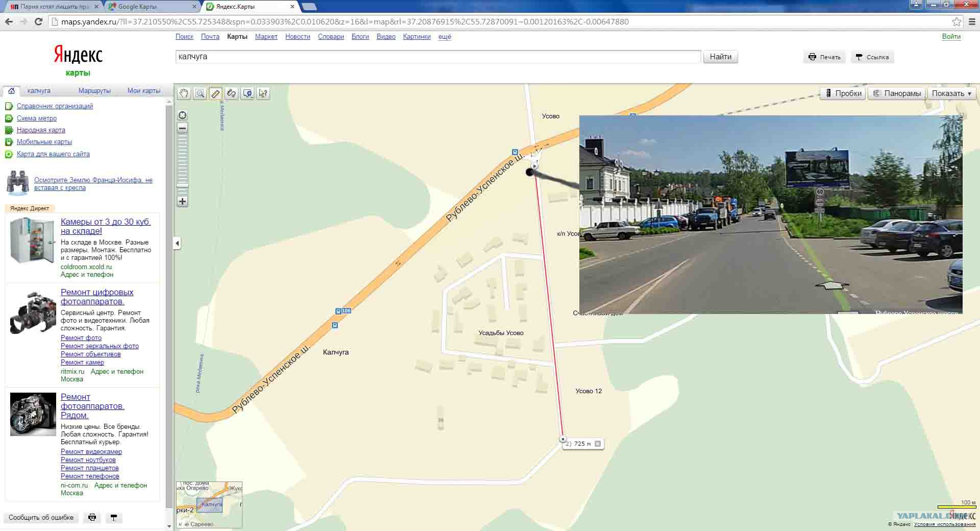Click the Ссылка link button
980x531 pixels.
click(x=872, y=57)
